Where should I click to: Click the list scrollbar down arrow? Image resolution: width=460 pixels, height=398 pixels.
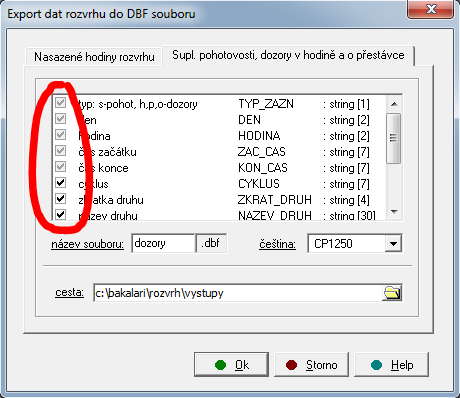point(394,212)
